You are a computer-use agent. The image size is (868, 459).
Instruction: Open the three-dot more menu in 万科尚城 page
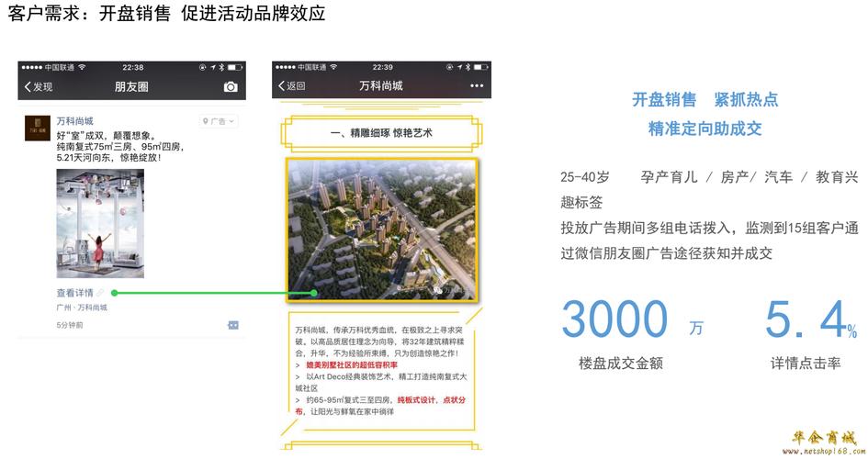(477, 85)
